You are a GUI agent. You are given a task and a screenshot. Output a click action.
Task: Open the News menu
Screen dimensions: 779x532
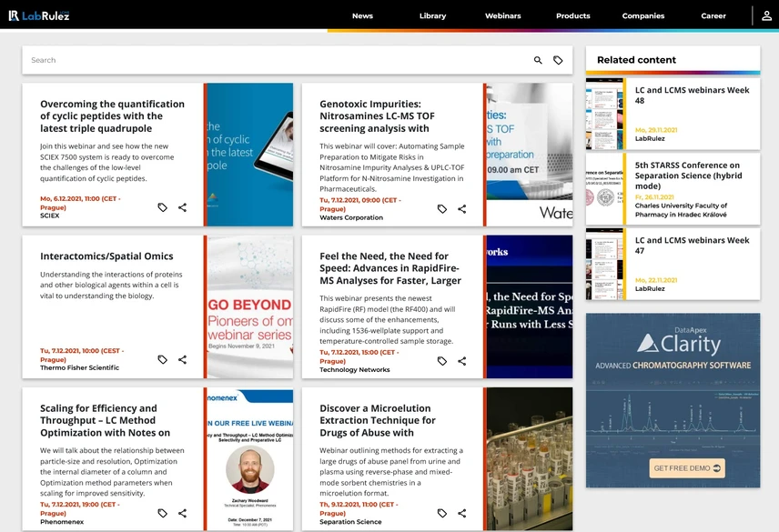coord(363,15)
